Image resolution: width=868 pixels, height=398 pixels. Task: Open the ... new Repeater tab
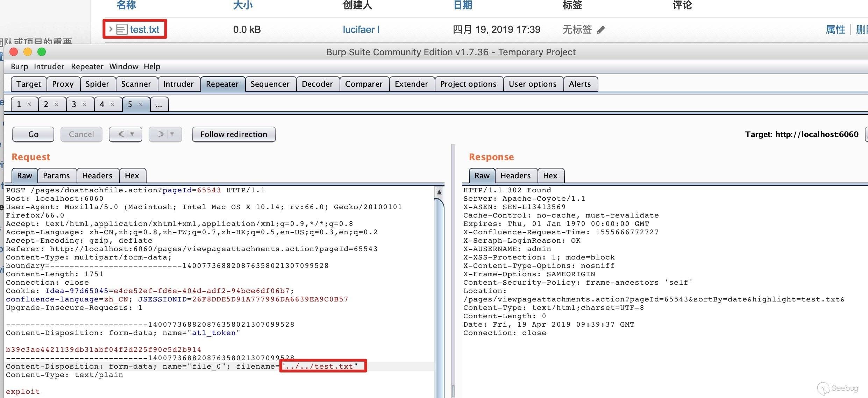tap(159, 105)
